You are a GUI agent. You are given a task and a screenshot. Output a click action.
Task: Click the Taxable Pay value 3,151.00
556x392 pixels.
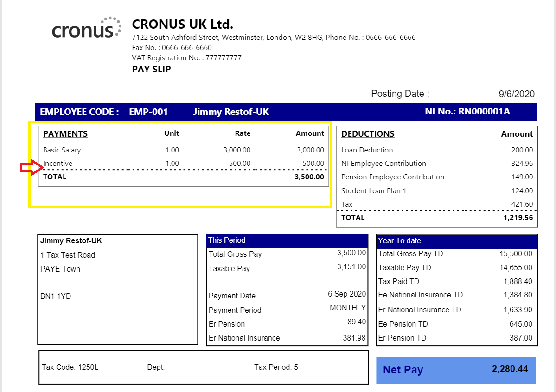(351, 266)
